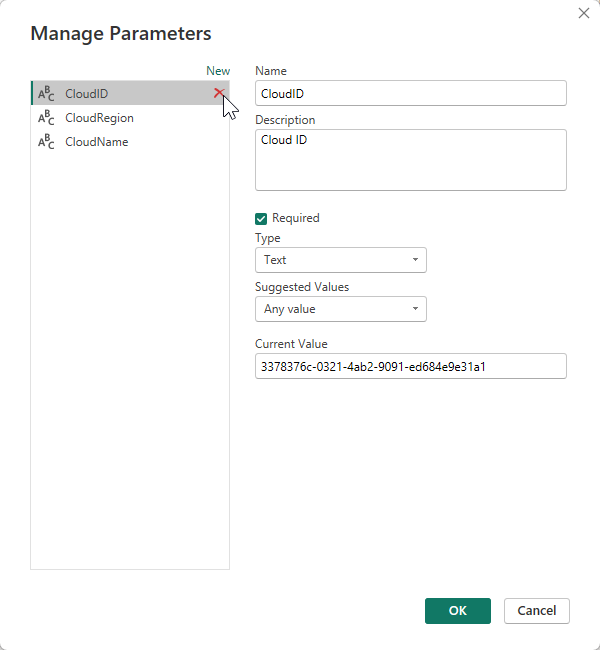Select the CloudID parameter name
Screen dimensions: 600x650
pyautogui.click(x=87, y=94)
